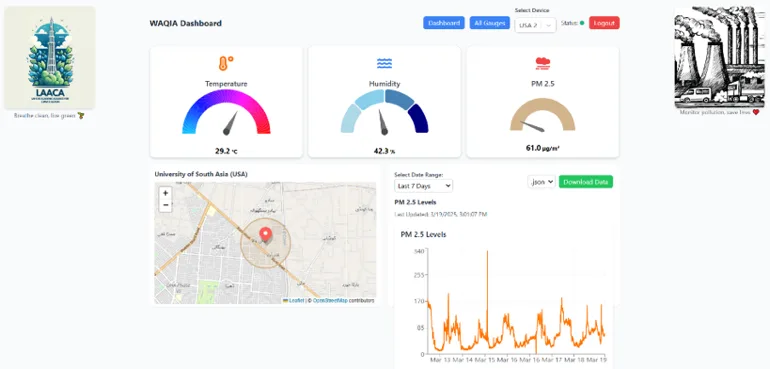
Task: Click the waves icon on Humidity card
Action: 384,63
